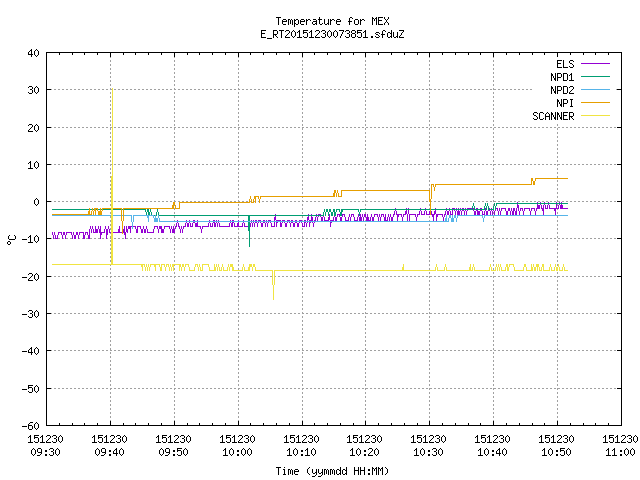Click the yellow SCANNER legend line sample
The height and width of the screenshot is (480, 640).
coord(596,116)
